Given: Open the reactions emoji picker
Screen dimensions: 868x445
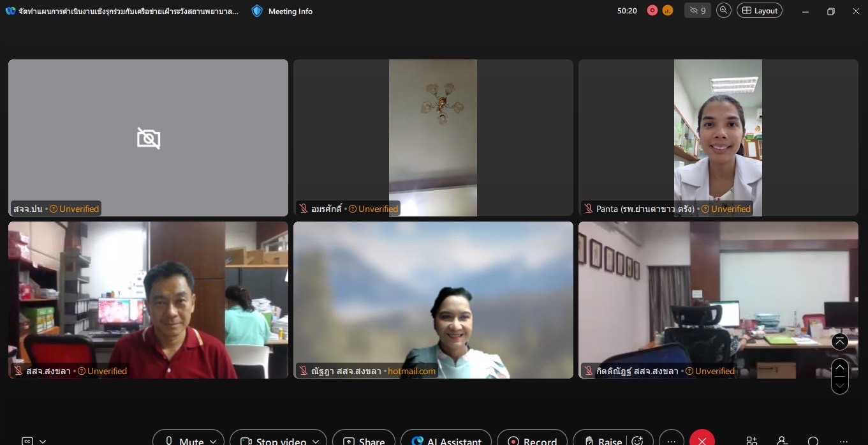Looking at the screenshot, I should (636, 441).
